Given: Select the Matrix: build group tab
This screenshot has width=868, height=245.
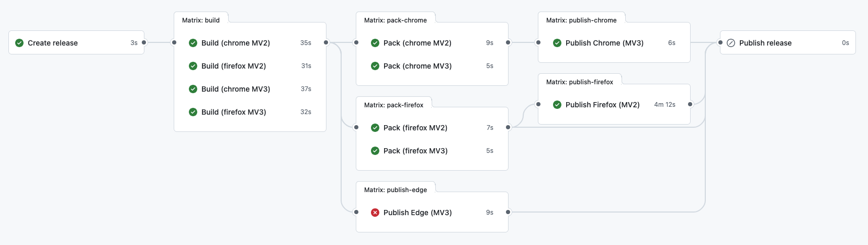Looking at the screenshot, I should click(x=201, y=20).
